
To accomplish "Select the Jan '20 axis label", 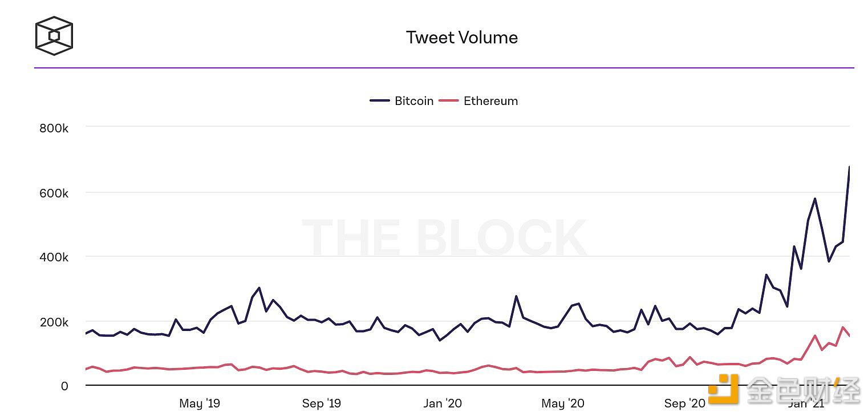I will (x=443, y=403).
